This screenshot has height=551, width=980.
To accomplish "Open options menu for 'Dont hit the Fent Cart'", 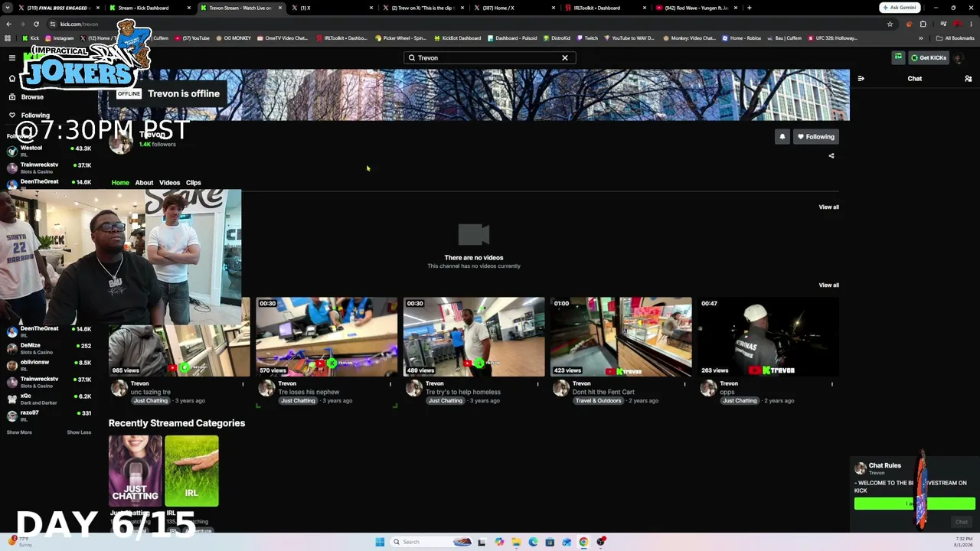I will click(684, 384).
